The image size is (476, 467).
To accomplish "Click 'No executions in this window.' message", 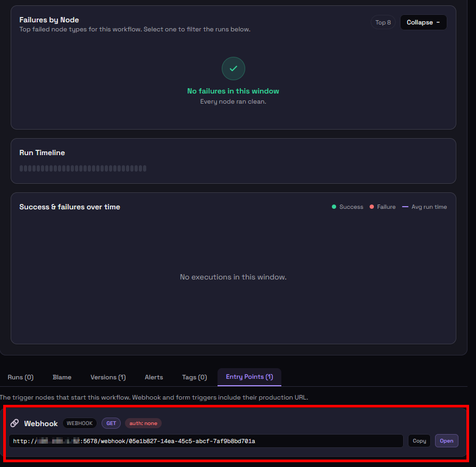I will click(x=233, y=277).
